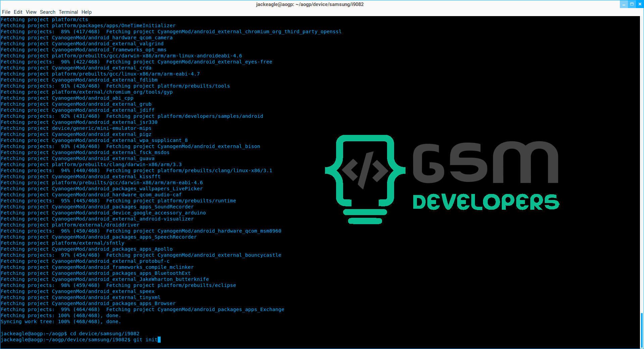The height and width of the screenshot is (349, 644).
Task: Click the wpa_supplicant_8 line
Action: click(x=94, y=140)
